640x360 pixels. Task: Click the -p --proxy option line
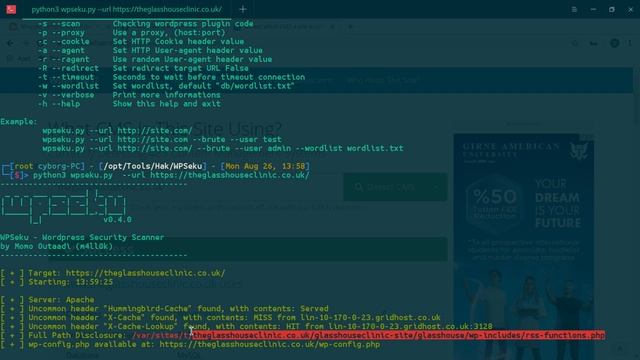coord(131,33)
